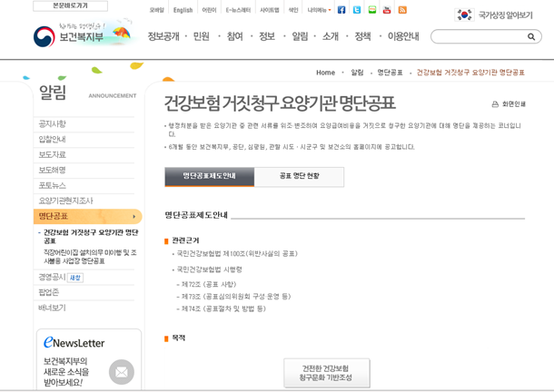Switch to the 공표 명단 현황 tab
The height and width of the screenshot is (392, 554).
[x=299, y=176]
